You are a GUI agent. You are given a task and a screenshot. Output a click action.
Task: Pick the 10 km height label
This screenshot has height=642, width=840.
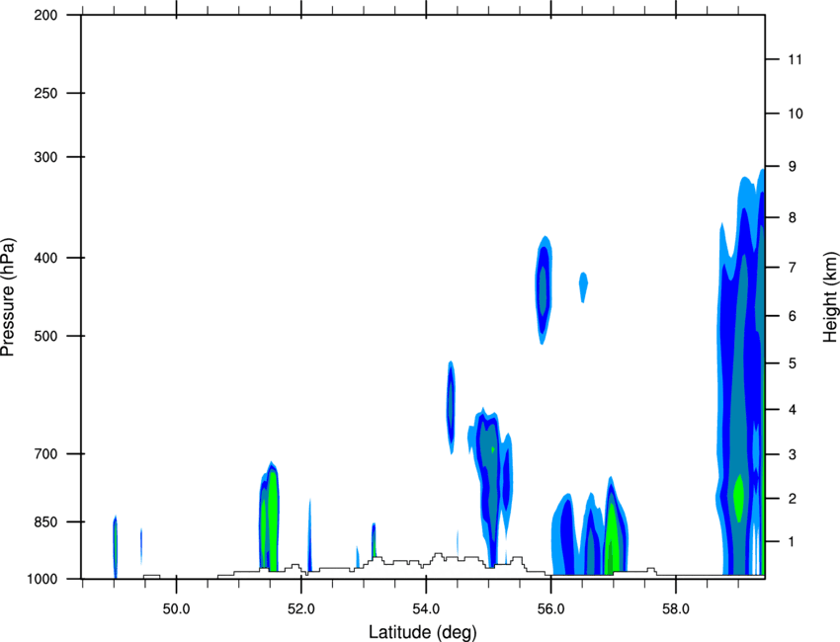point(795,114)
